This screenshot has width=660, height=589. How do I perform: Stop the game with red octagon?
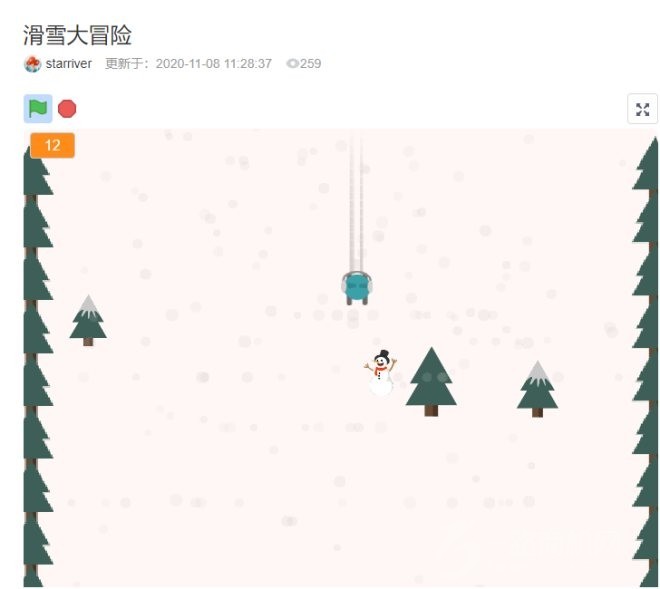point(67,109)
